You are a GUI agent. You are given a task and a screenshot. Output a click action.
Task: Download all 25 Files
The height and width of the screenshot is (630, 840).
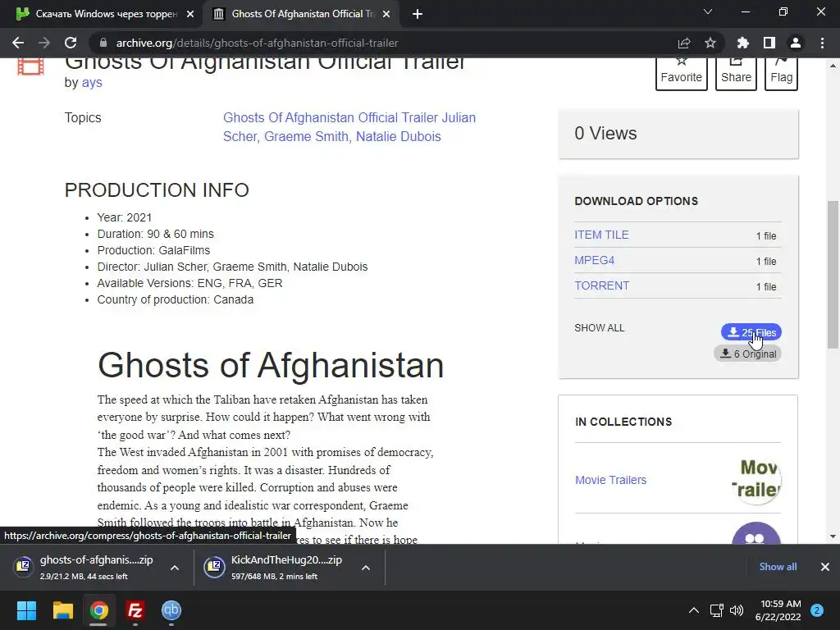point(751,332)
